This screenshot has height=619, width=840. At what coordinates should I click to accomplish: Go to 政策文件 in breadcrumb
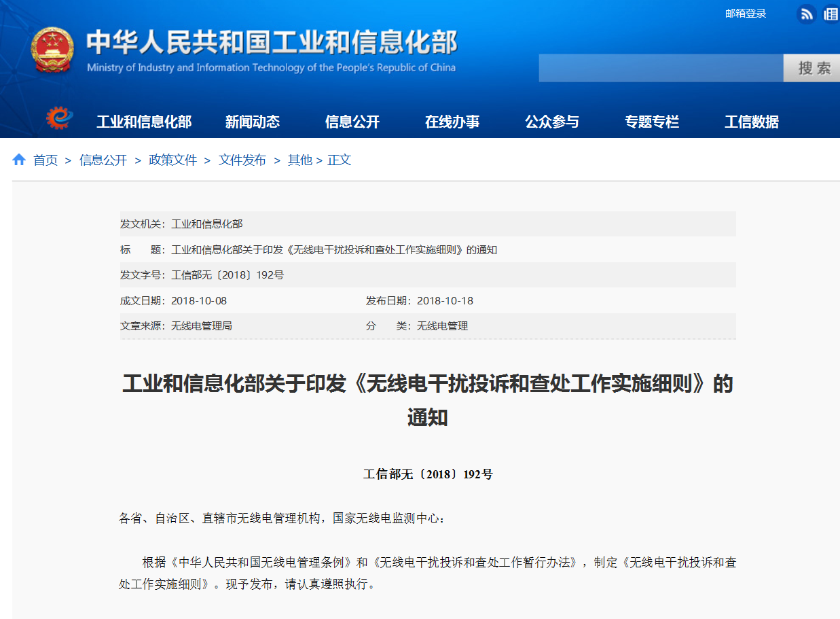[172, 160]
